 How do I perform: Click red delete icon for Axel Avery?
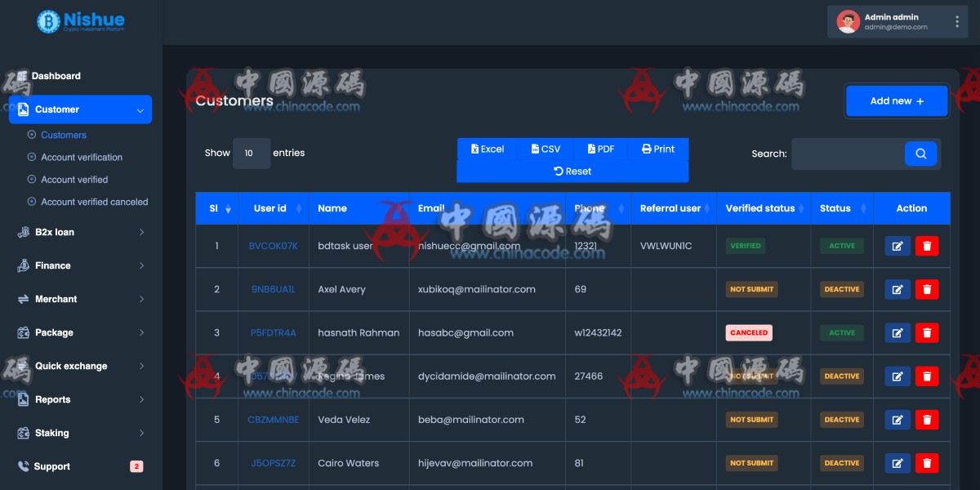[926, 289]
